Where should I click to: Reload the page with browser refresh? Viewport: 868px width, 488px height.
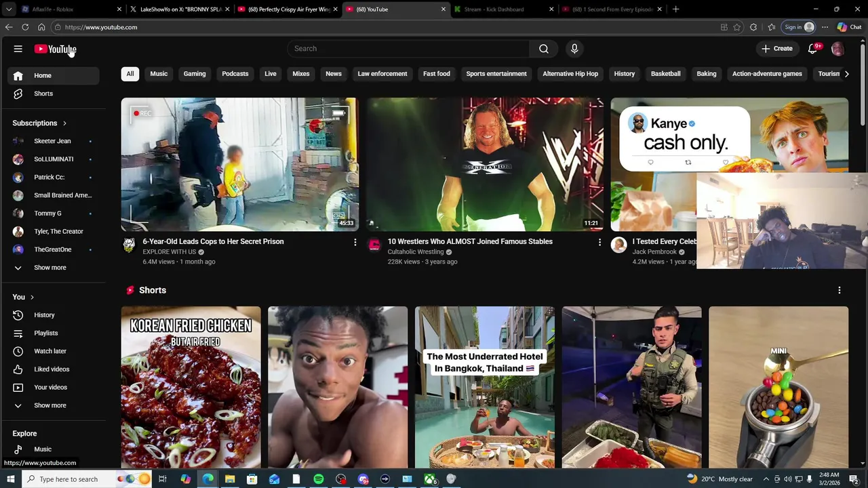tap(25, 27)
